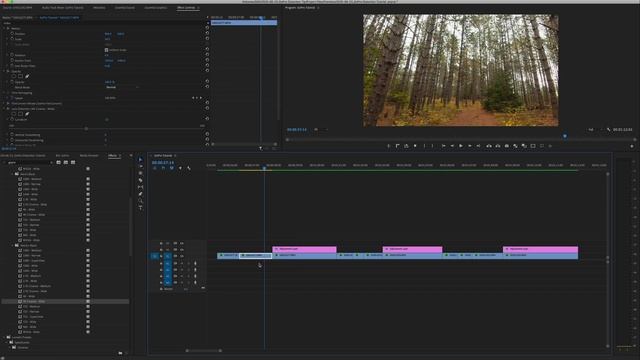The image size is (640, 360).
Task: Select the Slip tool
Action: pos(140,187)
